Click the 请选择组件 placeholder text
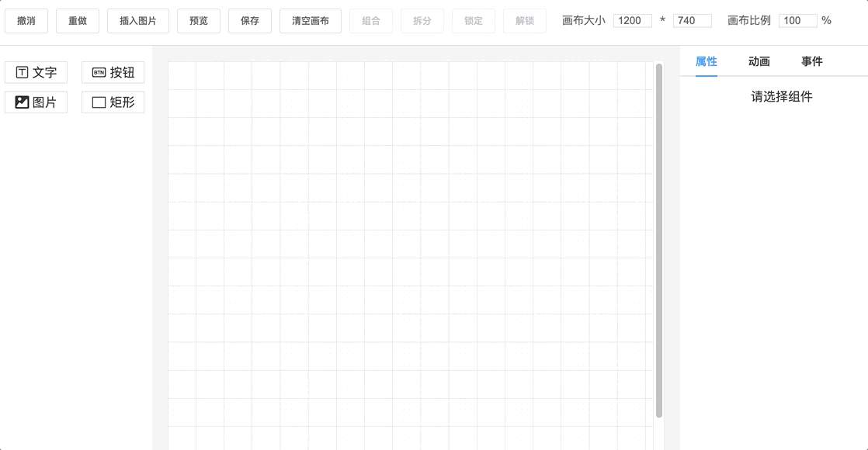 (x=782, y=97)
